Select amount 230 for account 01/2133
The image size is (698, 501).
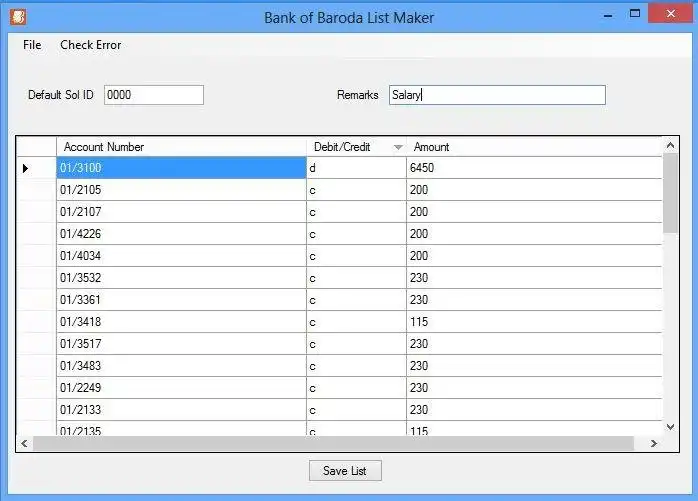pos(534,410)
